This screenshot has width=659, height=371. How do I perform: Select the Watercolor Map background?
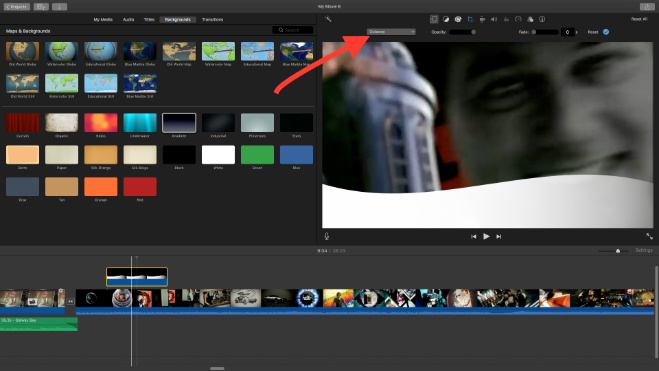[x=218, y=52]
